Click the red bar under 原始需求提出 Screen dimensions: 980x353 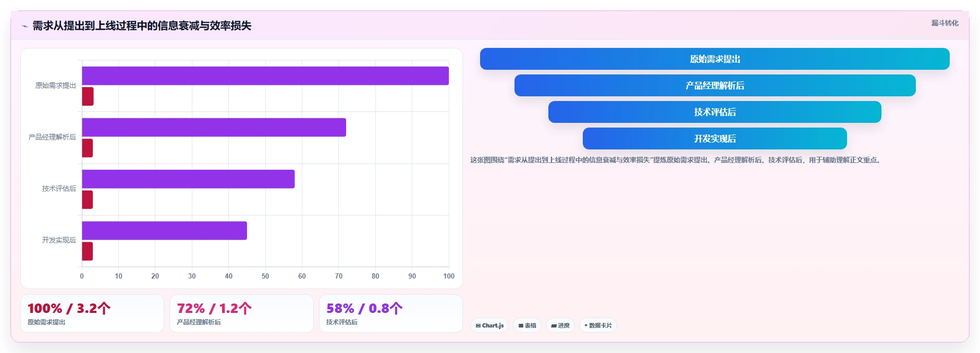tap(88, 96)
